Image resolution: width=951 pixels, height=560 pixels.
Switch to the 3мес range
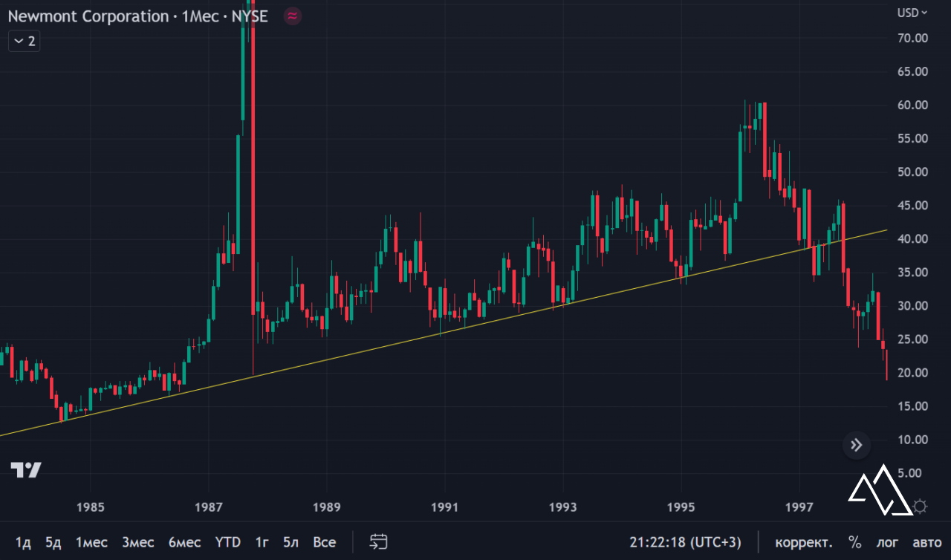(139, 542)
